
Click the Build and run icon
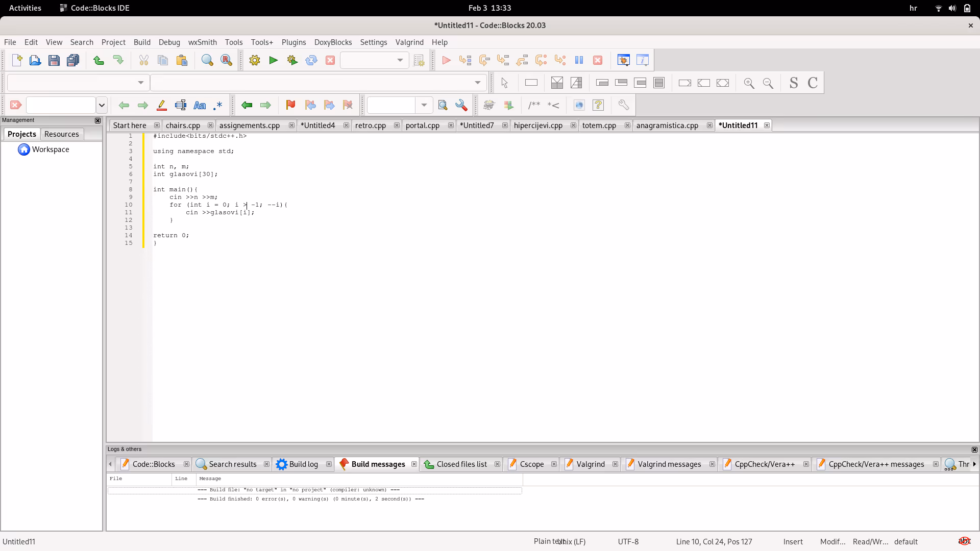point(292,60)
